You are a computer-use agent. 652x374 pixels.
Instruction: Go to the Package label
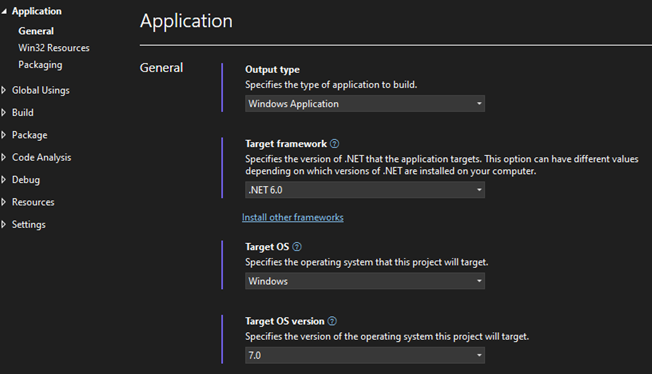coord(30,135)
